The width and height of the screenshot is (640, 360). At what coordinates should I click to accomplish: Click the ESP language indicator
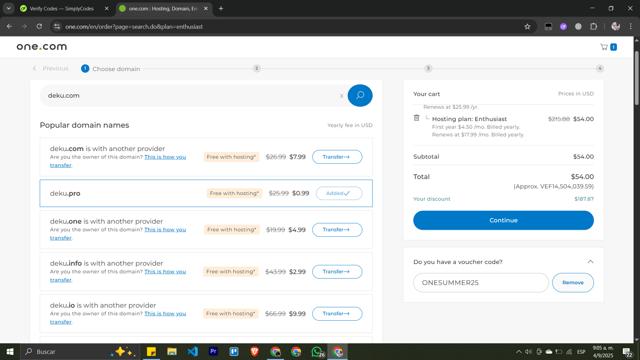581,351
